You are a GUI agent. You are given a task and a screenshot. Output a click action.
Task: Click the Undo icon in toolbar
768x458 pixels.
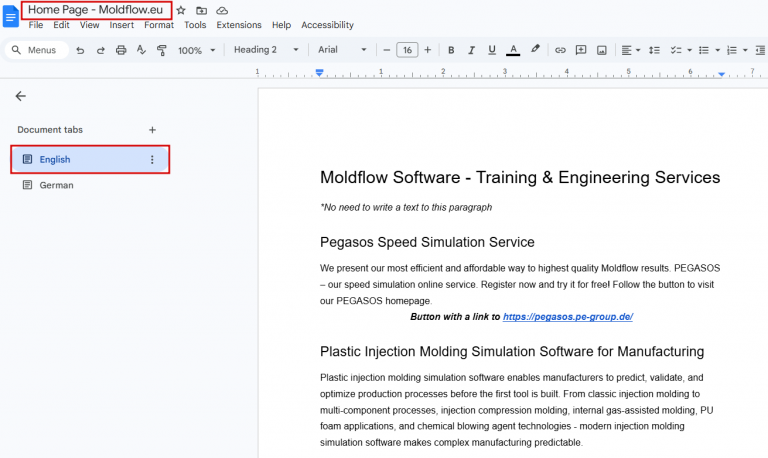pos(80,50)
